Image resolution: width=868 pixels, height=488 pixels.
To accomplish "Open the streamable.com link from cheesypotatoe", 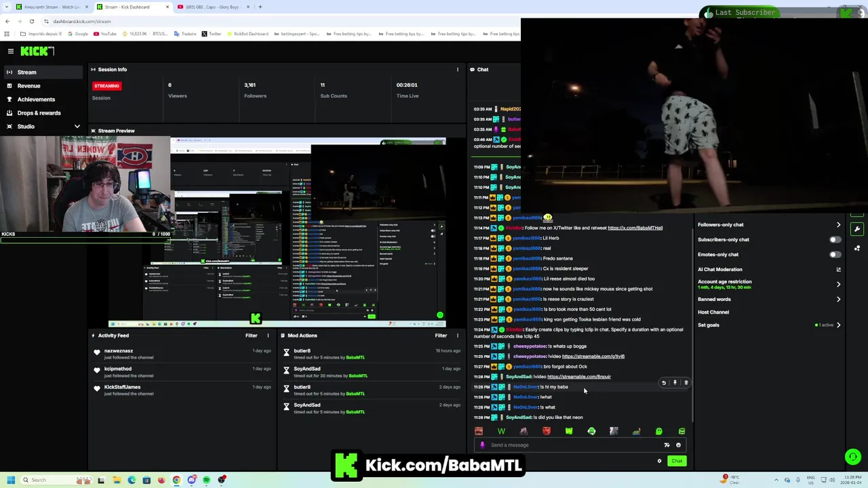I will [593, 357].
